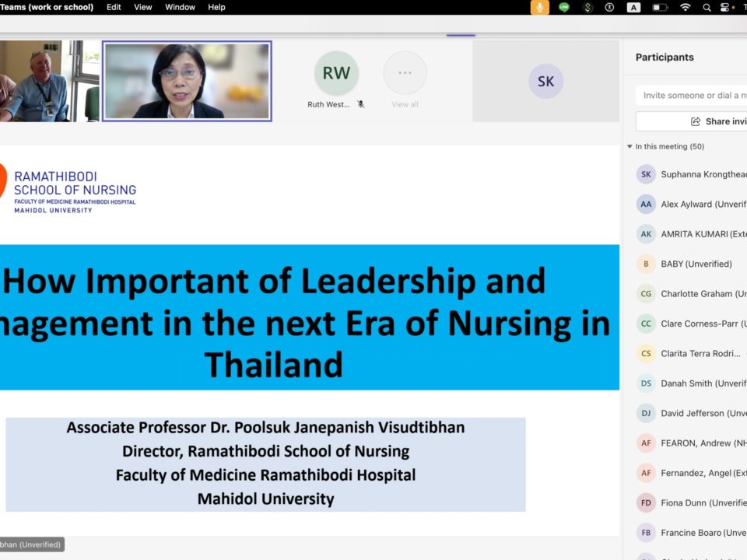Open the View menu

click(143, 7)
